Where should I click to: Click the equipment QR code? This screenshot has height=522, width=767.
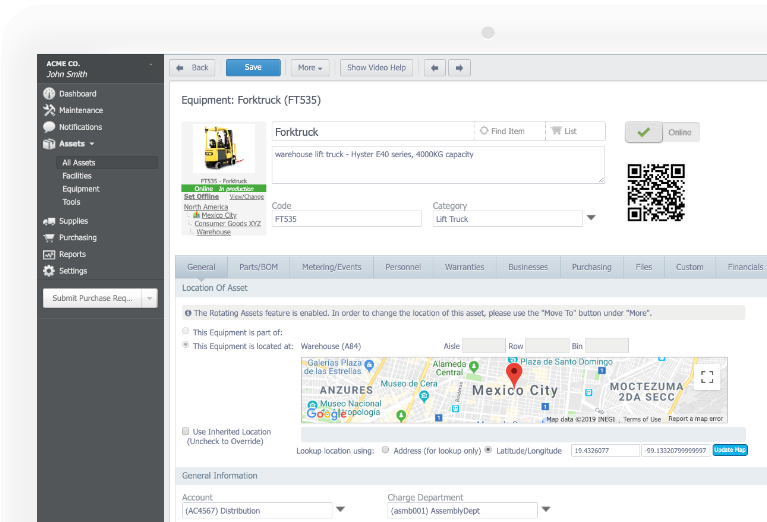point(655,192)
